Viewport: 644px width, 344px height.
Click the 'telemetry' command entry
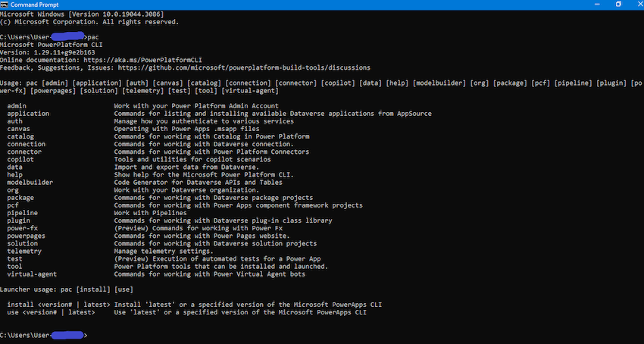point(24,251)
